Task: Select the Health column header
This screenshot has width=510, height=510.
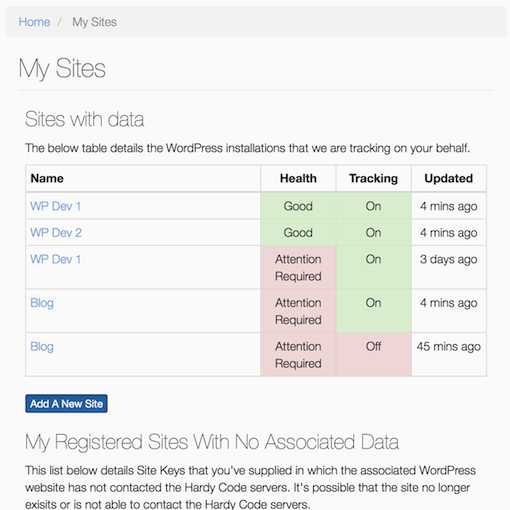Action: point(298,178)
